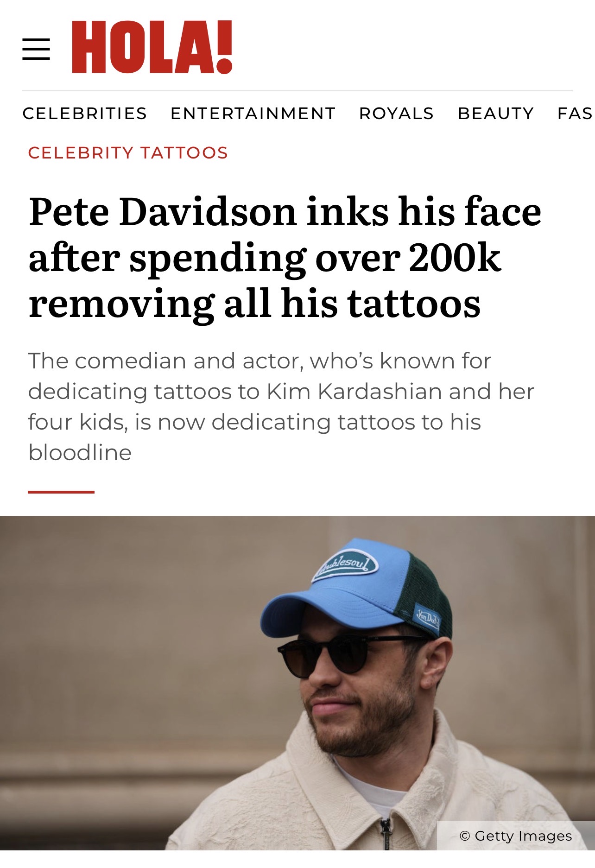The height and width of the screenshot is (868, 595).
Task: Tap the red HOLA! logo
Action: pyautogui.click(x=152, y=47)
